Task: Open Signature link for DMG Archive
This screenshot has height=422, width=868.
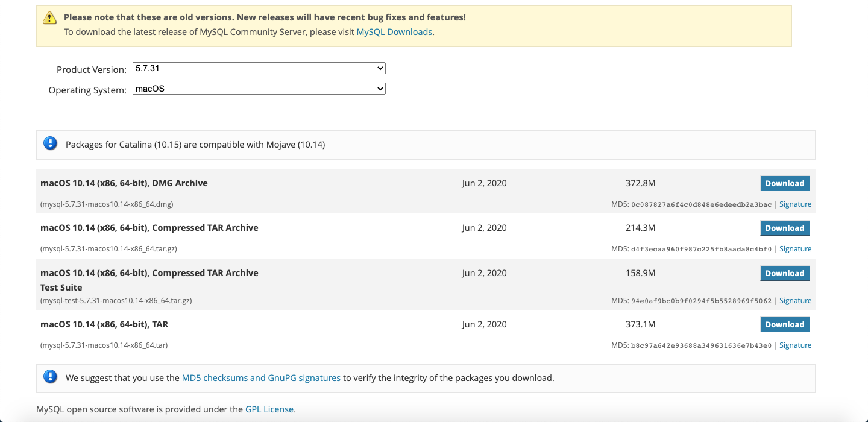Action: pos(795,204)
